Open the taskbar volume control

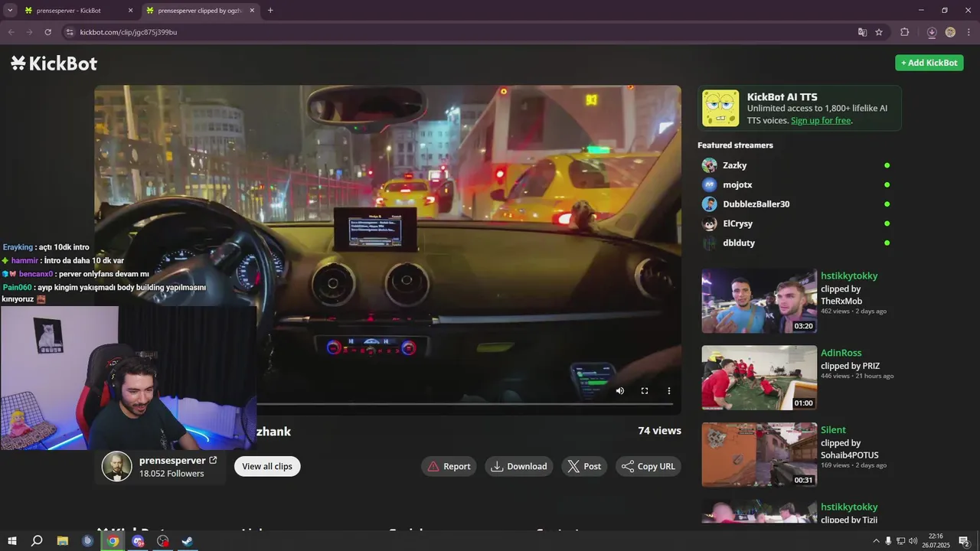click(913, 541)
